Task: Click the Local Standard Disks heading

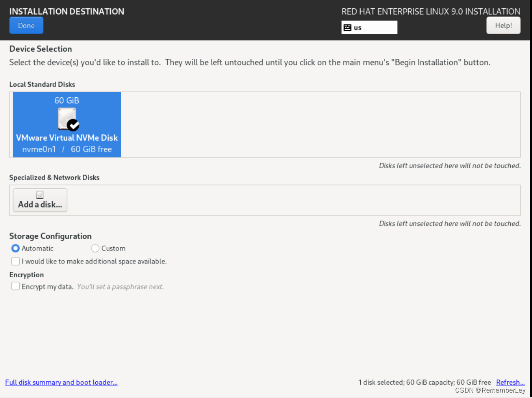Action: pos(42,84)
